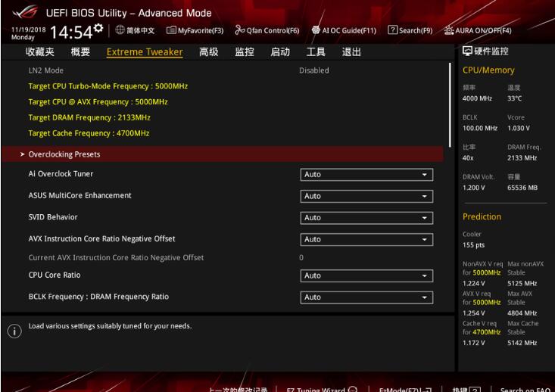Click CPU/Memory heading in monitor panel

488,70
